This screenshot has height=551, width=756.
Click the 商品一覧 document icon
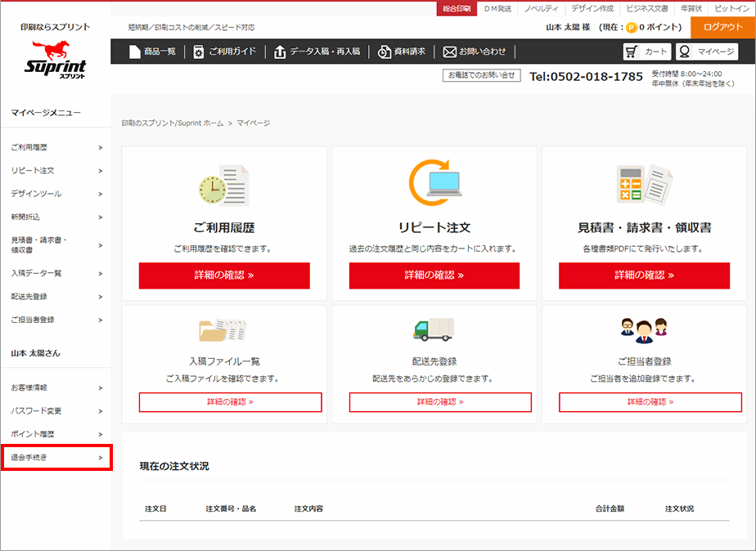134,52
